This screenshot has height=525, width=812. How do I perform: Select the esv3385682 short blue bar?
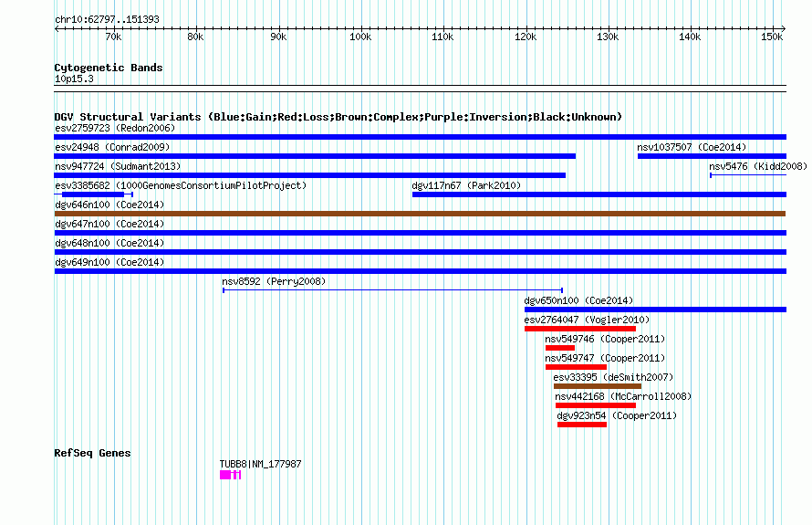(93, 194)
